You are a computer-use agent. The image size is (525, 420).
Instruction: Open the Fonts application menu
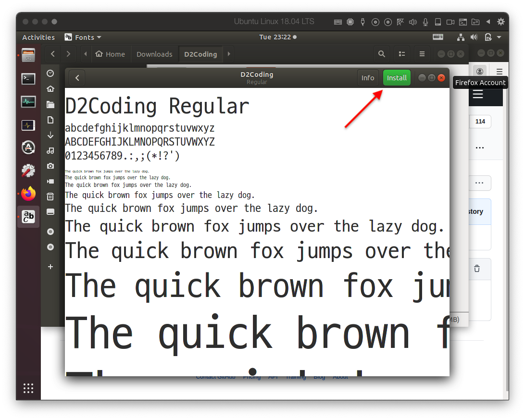point(83,37)
